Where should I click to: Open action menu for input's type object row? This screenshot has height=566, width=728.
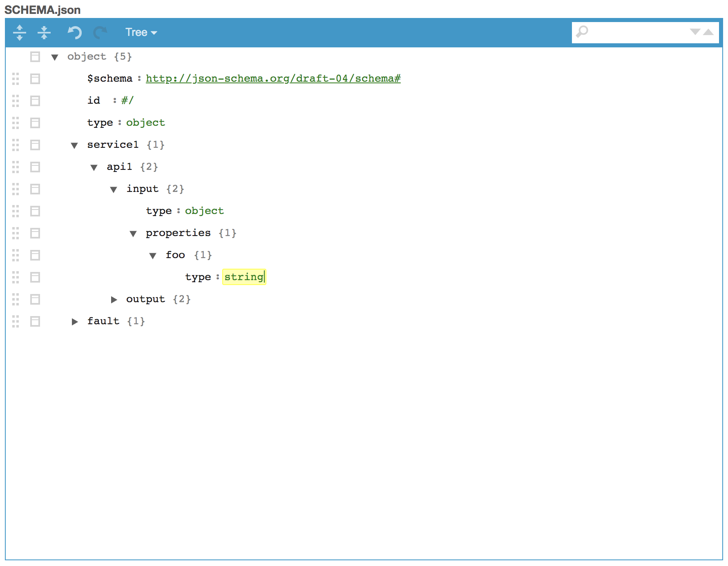coord(35,211)
